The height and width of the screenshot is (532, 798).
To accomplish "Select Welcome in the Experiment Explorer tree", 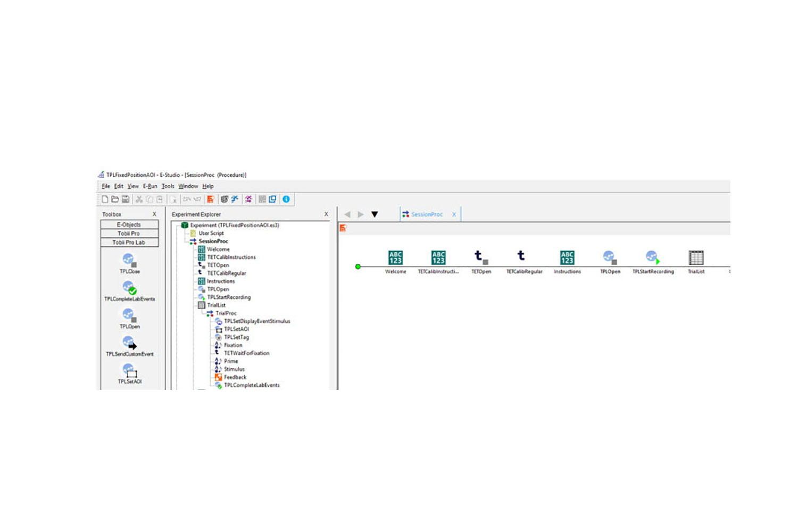I will click(214, 249).
